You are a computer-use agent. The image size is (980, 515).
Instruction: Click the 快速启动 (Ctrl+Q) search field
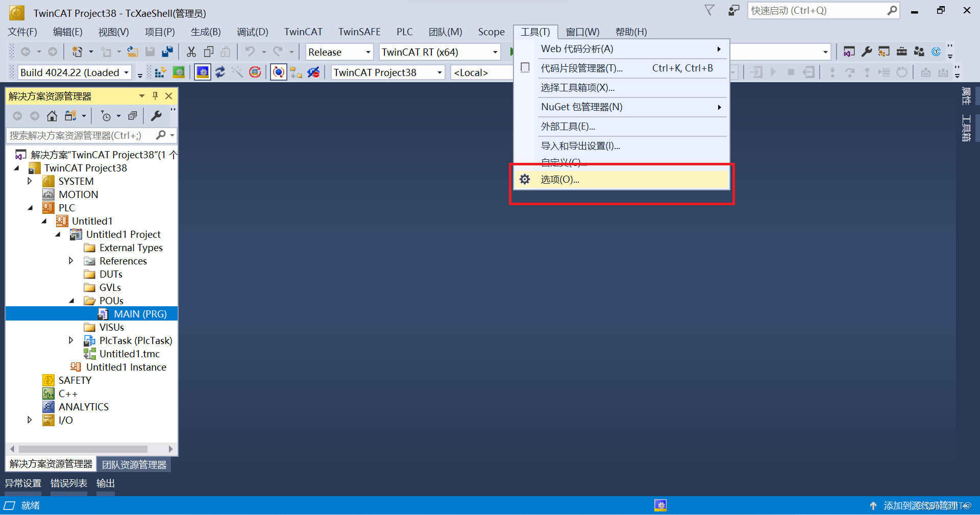click(818, 11)
